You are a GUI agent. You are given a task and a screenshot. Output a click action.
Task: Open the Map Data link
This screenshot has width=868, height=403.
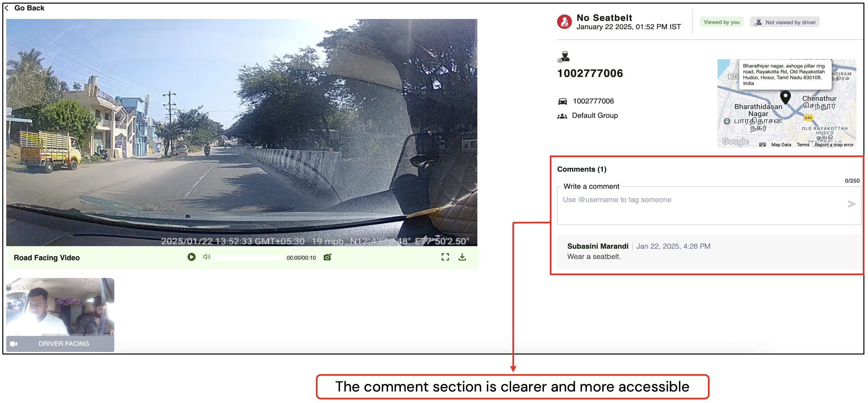coord(781,145)
